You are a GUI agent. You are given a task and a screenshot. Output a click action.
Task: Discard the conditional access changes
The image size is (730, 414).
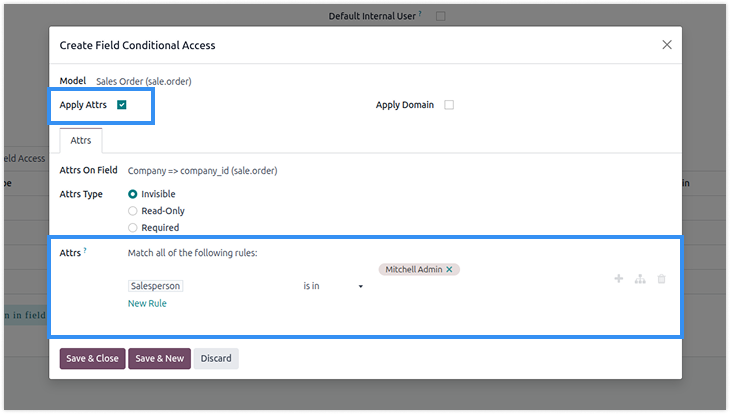(x=216, y=358)
